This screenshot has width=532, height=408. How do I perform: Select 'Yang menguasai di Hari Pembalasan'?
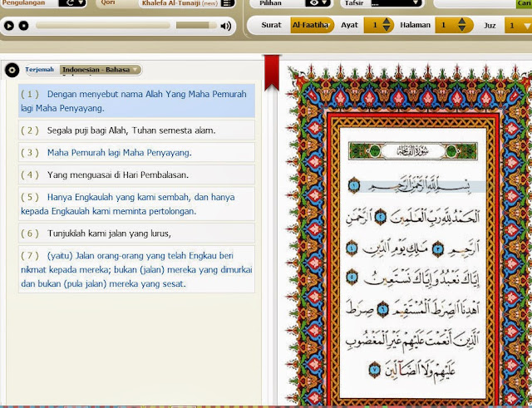tap(136, 175)
